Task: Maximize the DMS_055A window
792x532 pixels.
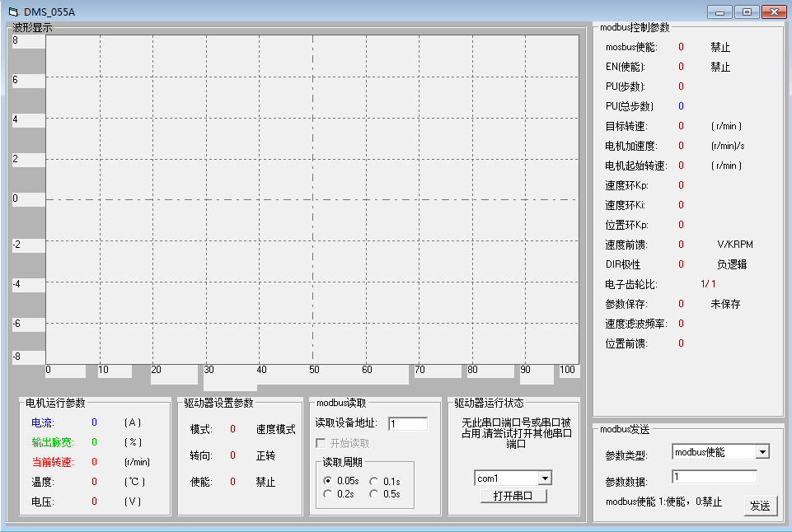Action: 747,12
